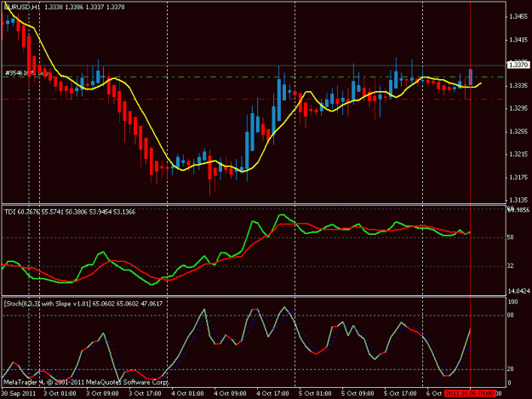Click the stochastic scale level 0

pos(509,384)
